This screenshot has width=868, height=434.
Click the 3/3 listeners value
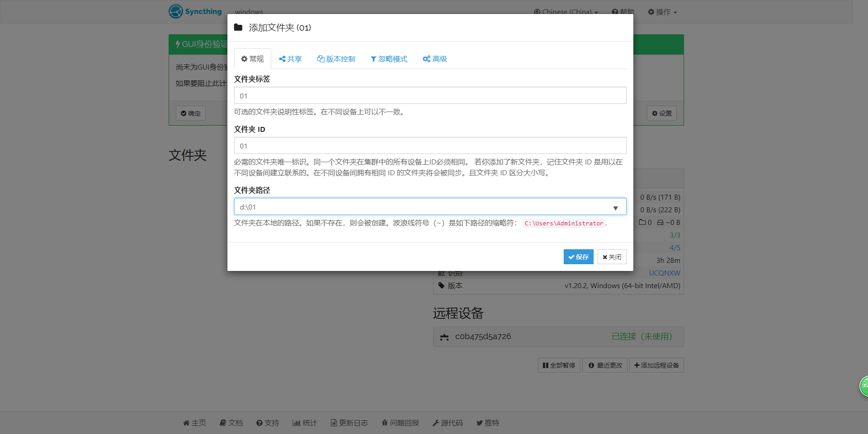coord(675,235)
